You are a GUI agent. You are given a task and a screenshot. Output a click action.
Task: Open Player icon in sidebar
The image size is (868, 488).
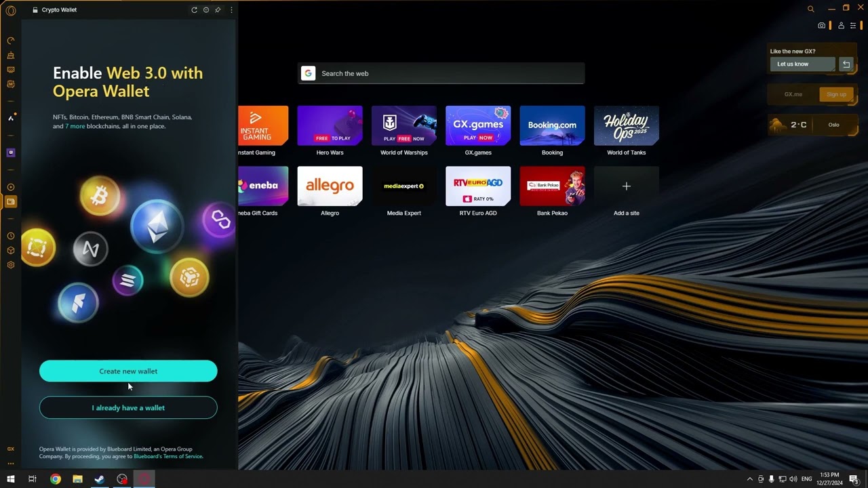[10, 187]
